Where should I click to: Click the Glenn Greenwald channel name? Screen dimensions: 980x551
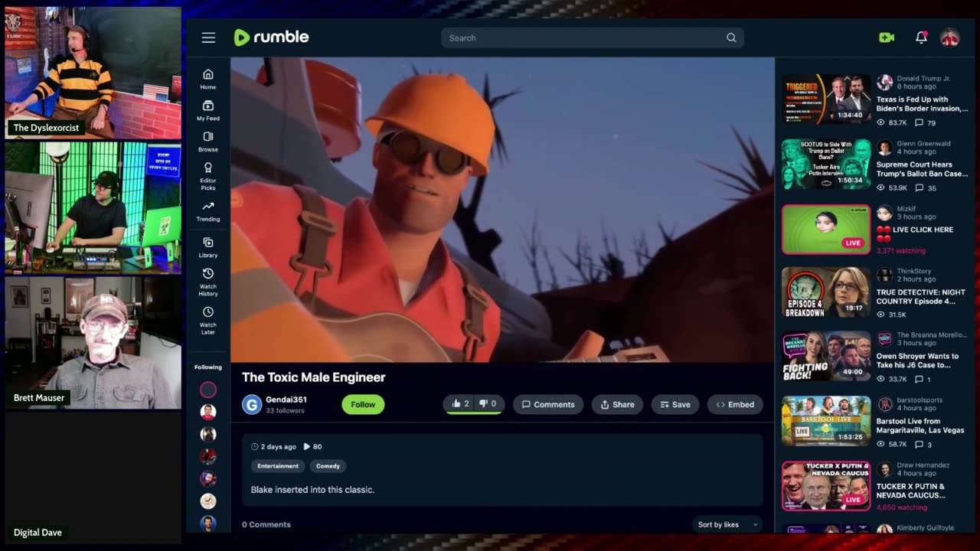coord(923,143)
